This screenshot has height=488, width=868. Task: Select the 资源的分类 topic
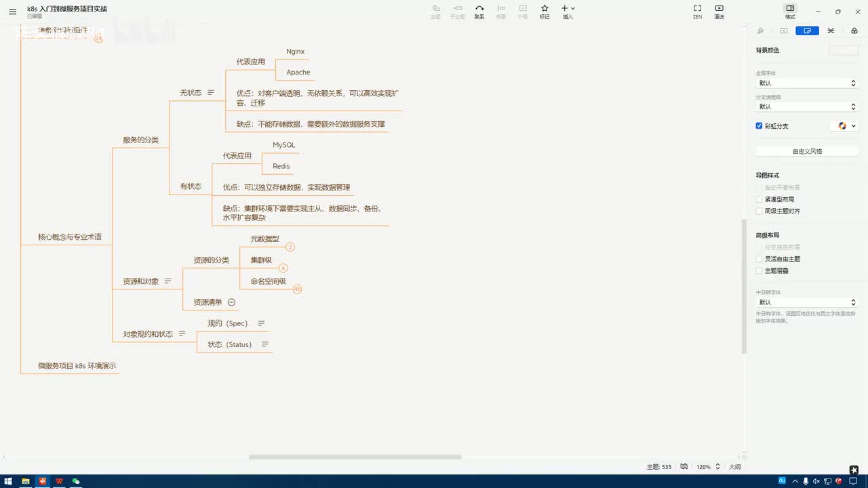212,260
